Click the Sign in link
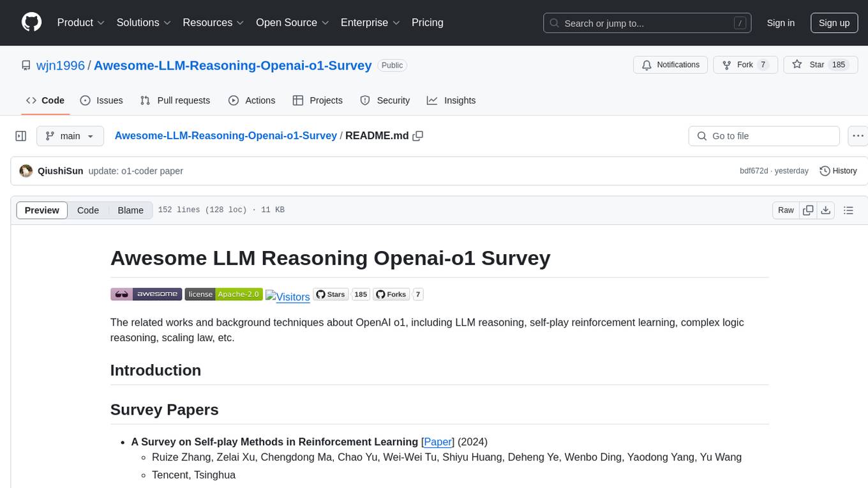868x488 pixels. [781, 23]
